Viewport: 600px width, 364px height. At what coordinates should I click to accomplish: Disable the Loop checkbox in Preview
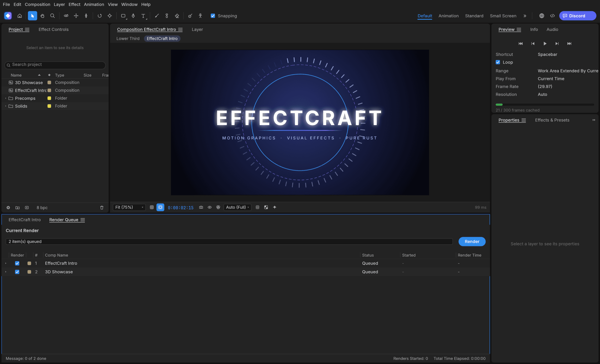click(498, 62)
